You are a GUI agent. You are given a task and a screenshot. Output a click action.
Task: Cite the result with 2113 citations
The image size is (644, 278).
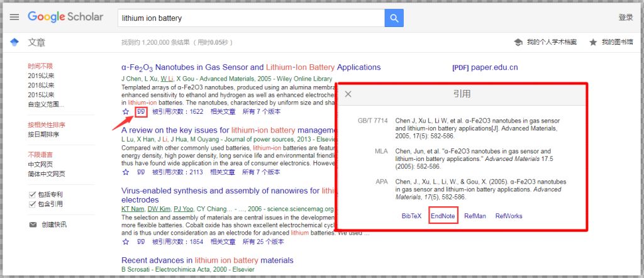point(141,172)
